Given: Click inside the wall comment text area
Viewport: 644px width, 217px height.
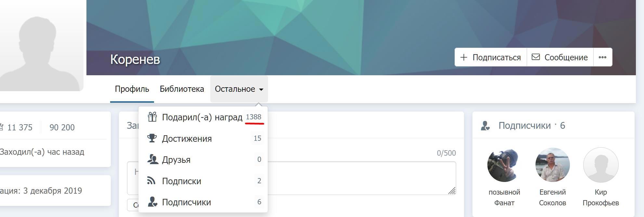Looking at the screenshot, I should click(x=291, y=178).
